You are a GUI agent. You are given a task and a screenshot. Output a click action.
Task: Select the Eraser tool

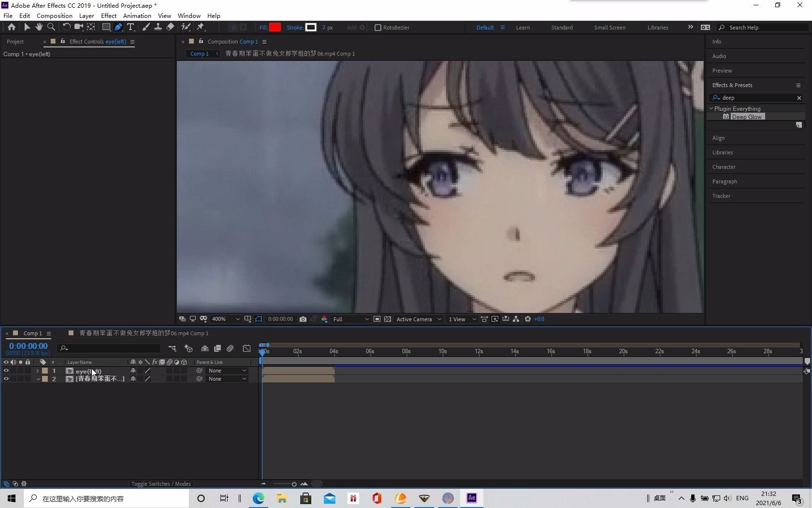point(170,27)
